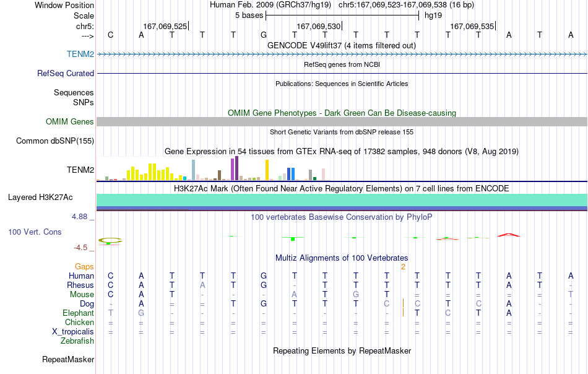The image size is (588, 374).
Task: Click the orange Gaps number 2
Action: (x=403, y=267)
